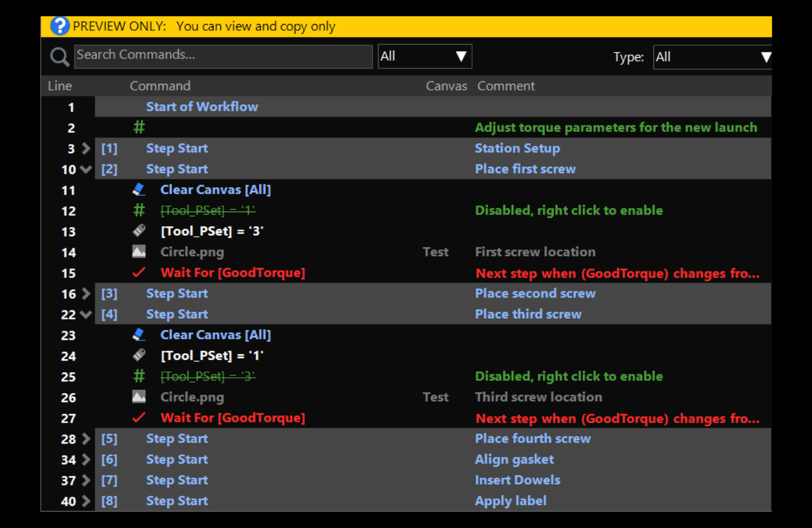Click in the Search Commands field
This screenshot has height=528, width=812.
tap(223, 57)
